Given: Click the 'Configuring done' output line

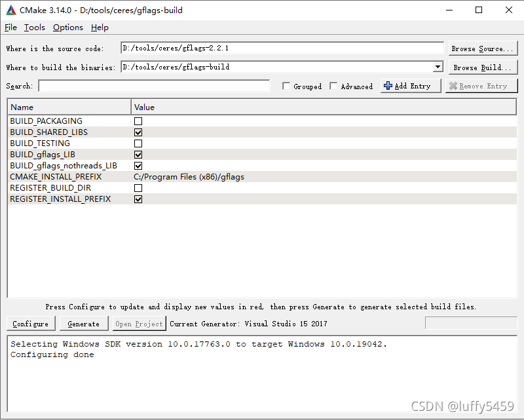Looking at the screenshot, I should point(52,354).
